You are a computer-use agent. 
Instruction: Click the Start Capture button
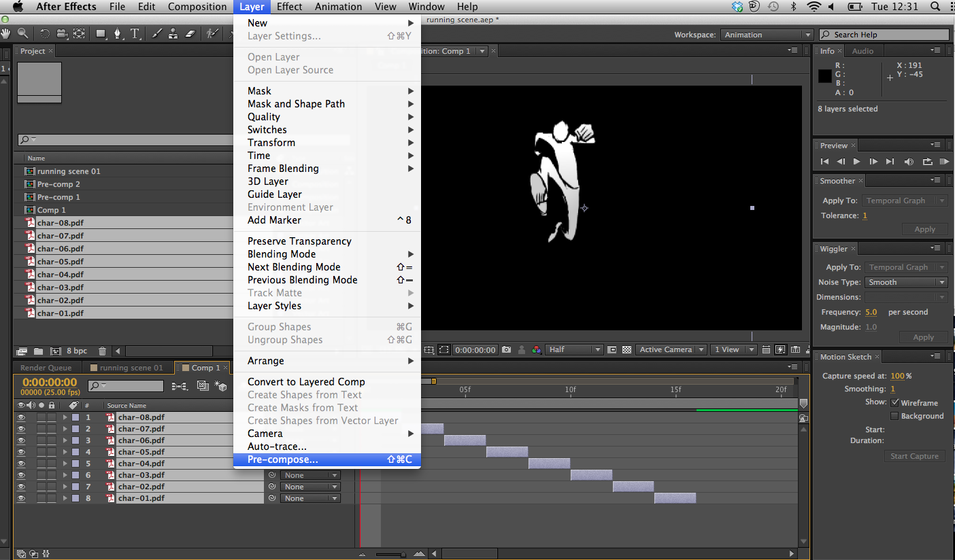(x=914, y=456)
